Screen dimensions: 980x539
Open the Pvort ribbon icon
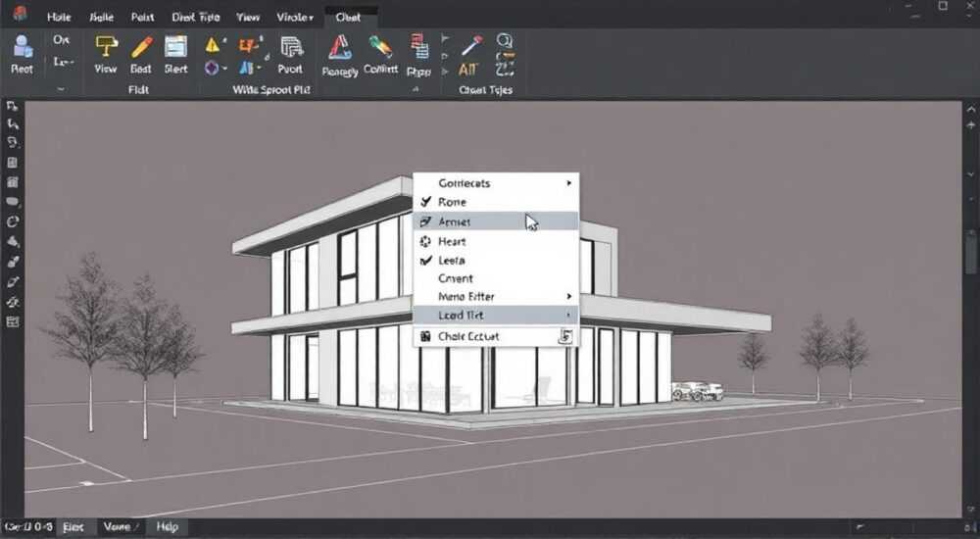(291, 47)
